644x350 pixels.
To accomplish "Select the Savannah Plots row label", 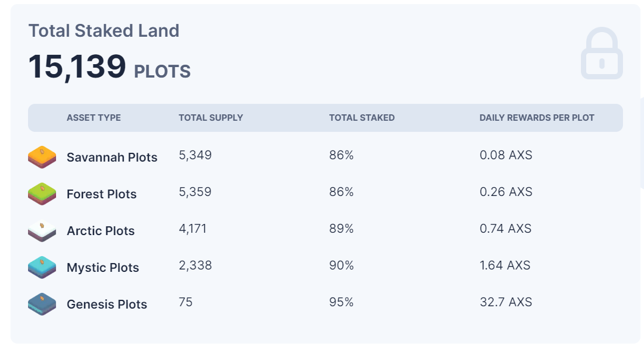I will (112, 157).
